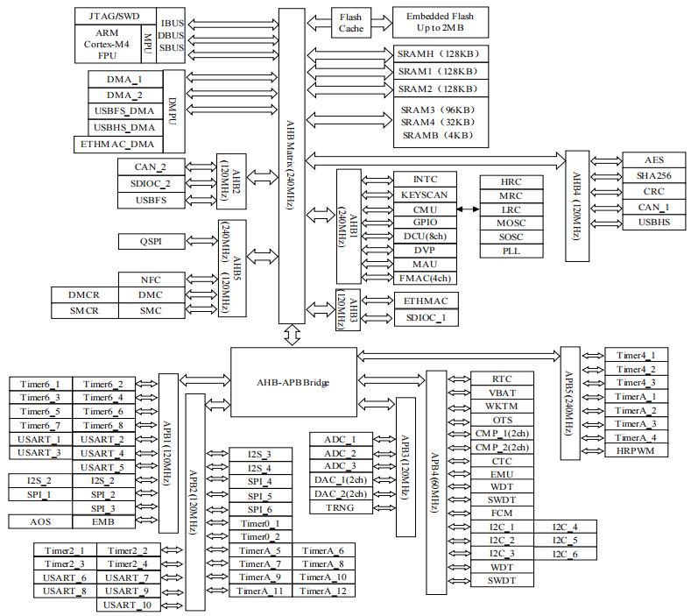Click the MOSC block

click(x=511, y=223)
